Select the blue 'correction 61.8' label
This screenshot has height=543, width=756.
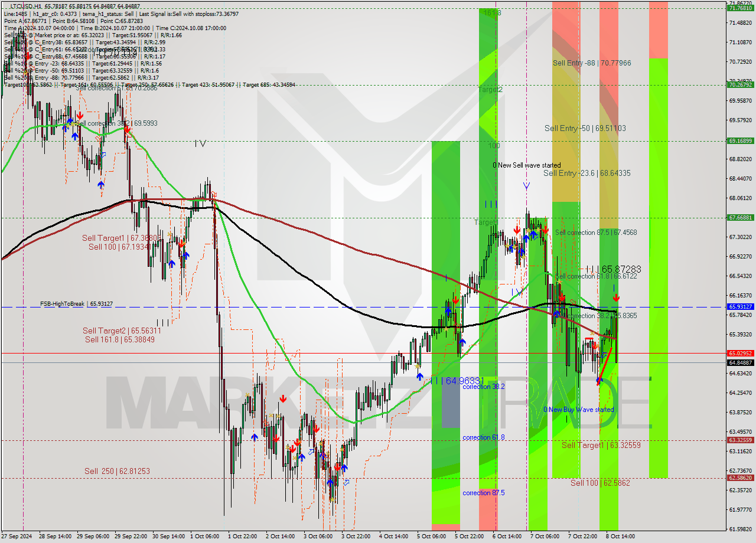[484, 437]
